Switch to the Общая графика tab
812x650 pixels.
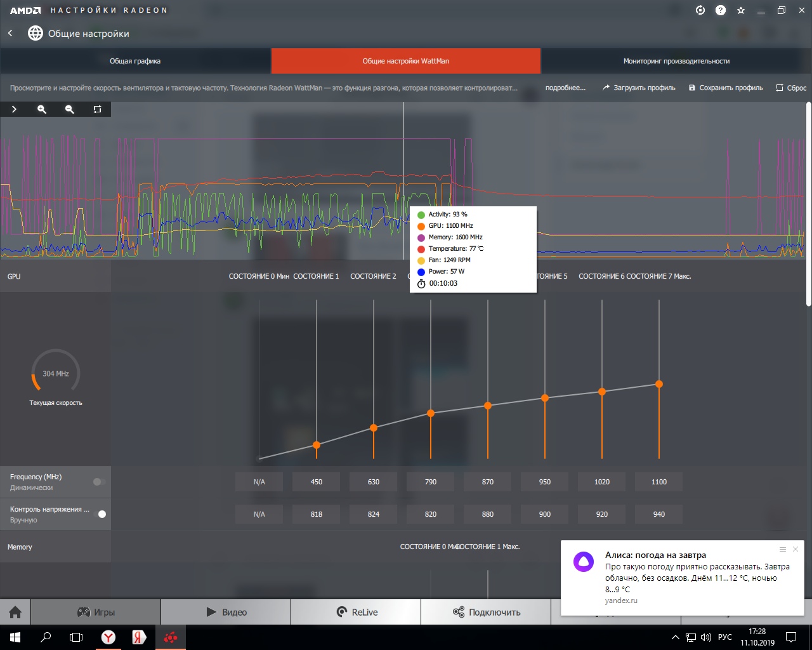coord(135,61)
